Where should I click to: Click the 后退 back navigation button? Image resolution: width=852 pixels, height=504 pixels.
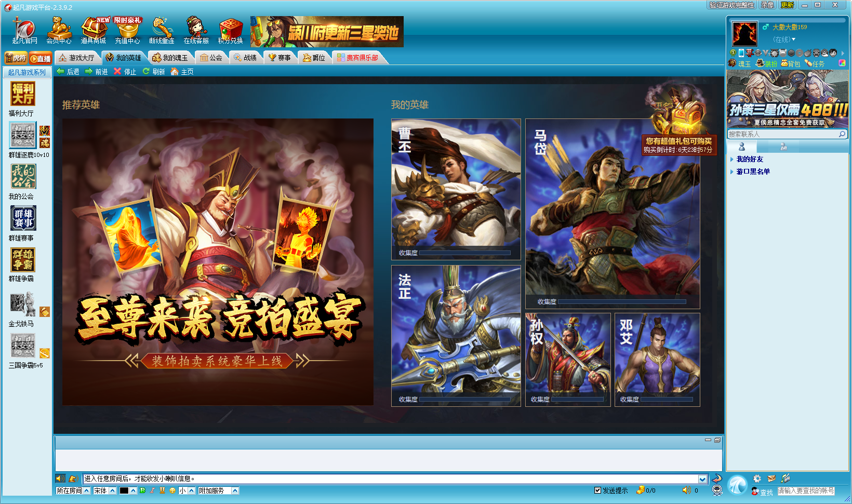pyautogui.click(x=68, y=72)
